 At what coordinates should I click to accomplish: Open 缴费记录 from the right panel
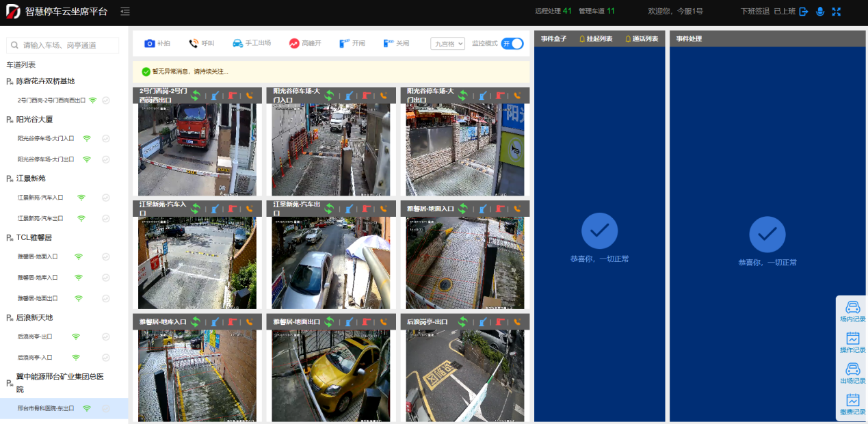click(852, 405)
